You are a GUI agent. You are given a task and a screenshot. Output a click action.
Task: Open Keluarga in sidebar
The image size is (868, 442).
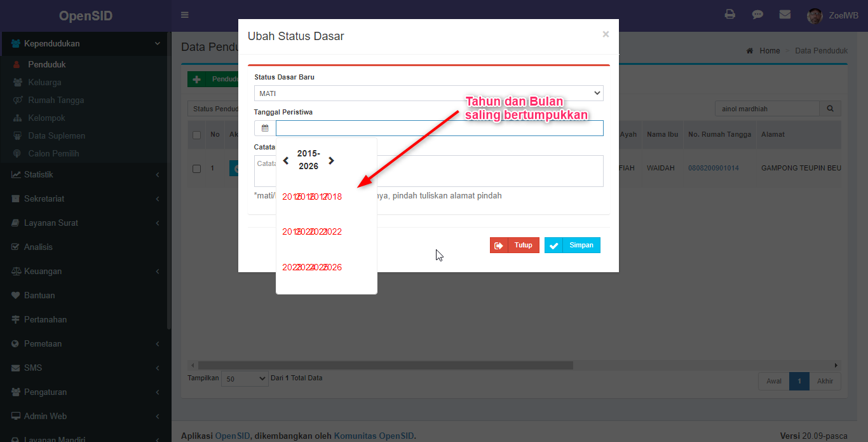click(44, 82)
